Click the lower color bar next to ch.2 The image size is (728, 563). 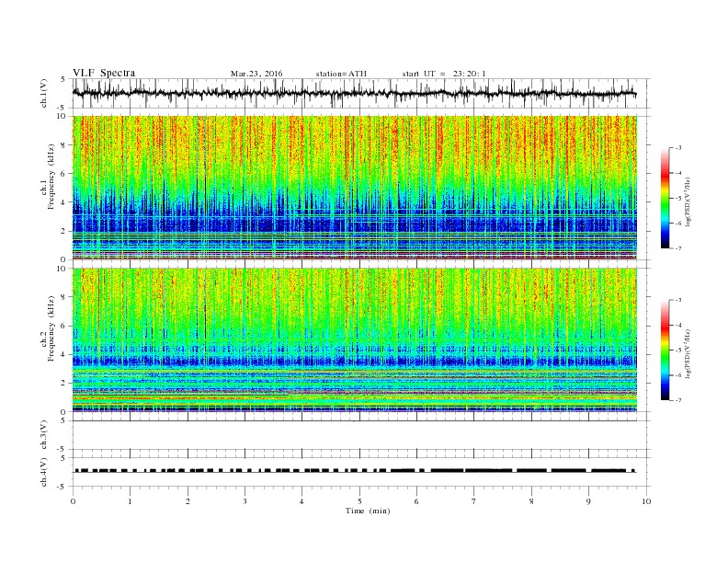click(x=665, y=350)
